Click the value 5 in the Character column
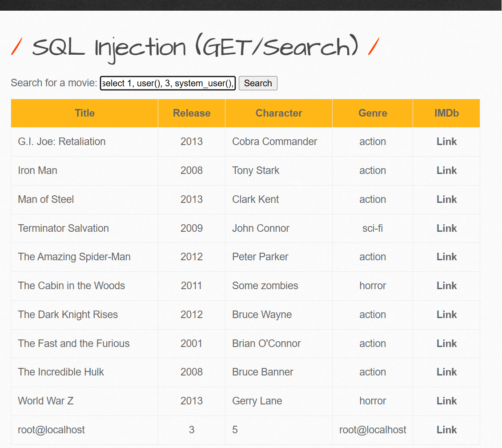This screenshot has height=448, width=502. click(235, 430)
